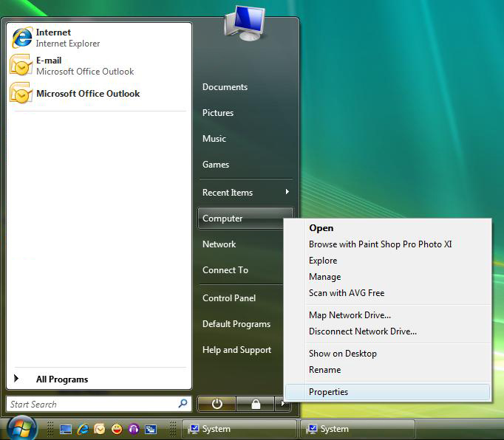The image size is (504, 440).
Task: Select Manage in the context menu
Action: coord(388,277)
